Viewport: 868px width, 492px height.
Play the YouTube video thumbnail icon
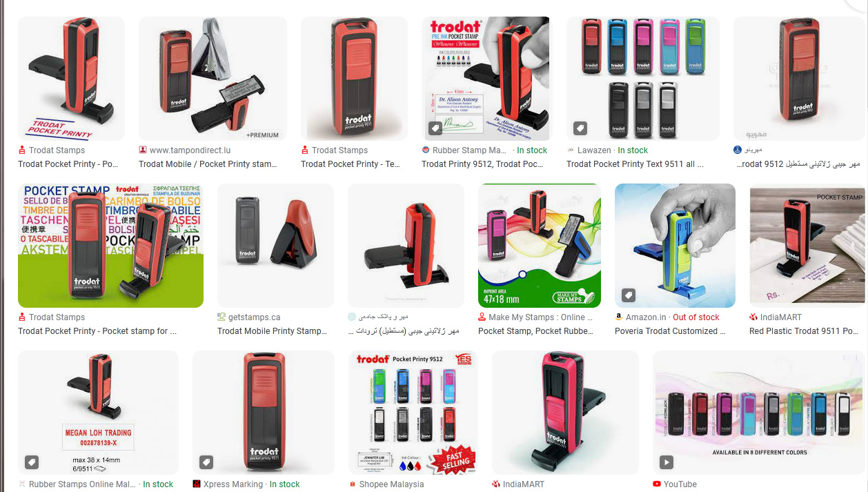(666, 462)
